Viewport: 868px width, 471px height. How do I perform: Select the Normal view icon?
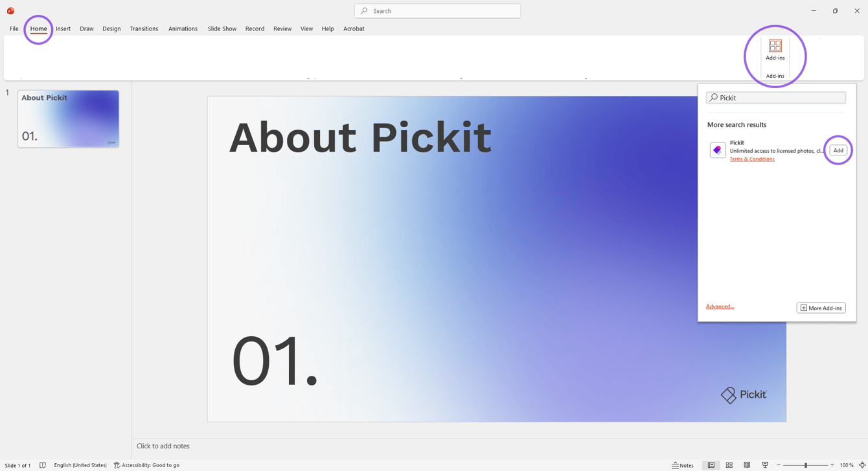(x=711, y=465)
